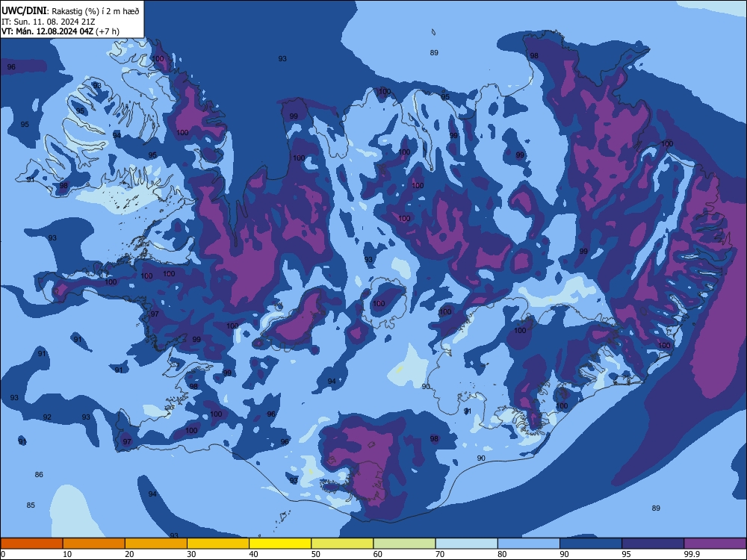Select the 80–90 light blue legend swatch
Image resolution: width=747 pixels, height=560 pixels.
[529, 544]
